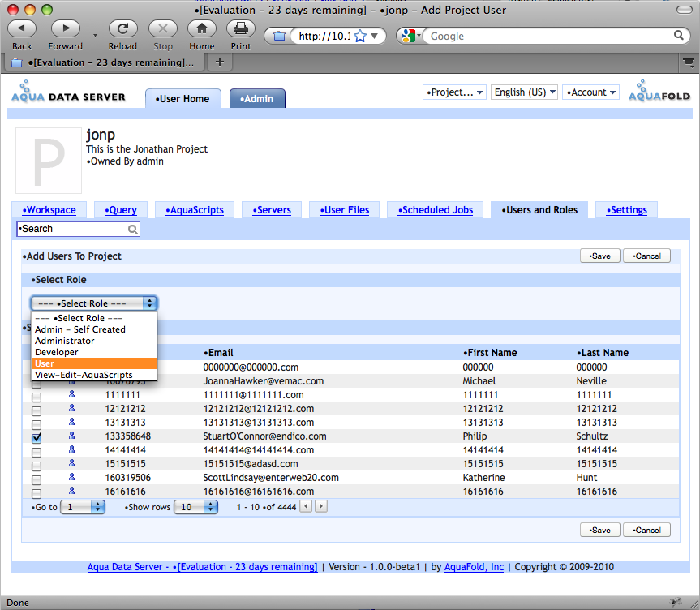Open the Admin tab in header

pyautogui.click(x=257, y=99)
